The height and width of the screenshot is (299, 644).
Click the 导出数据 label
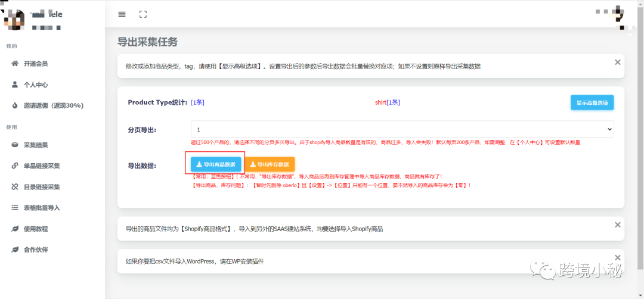(x=142, y=166)
